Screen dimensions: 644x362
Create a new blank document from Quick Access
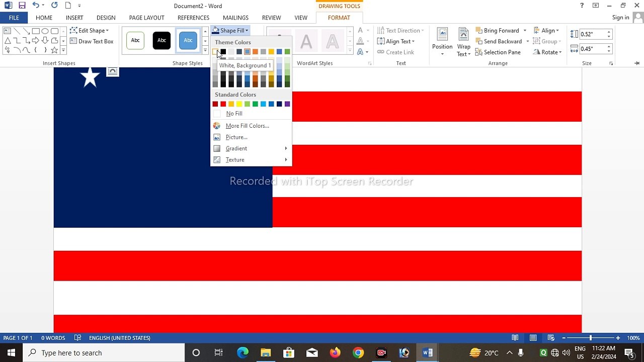[68, 6]
